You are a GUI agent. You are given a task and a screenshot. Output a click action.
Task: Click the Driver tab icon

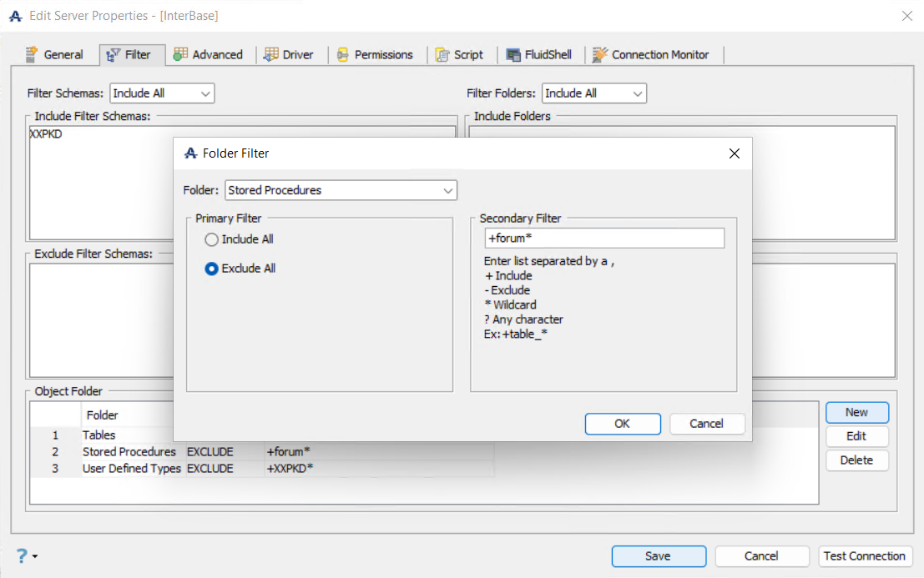[x=271, y=55]
